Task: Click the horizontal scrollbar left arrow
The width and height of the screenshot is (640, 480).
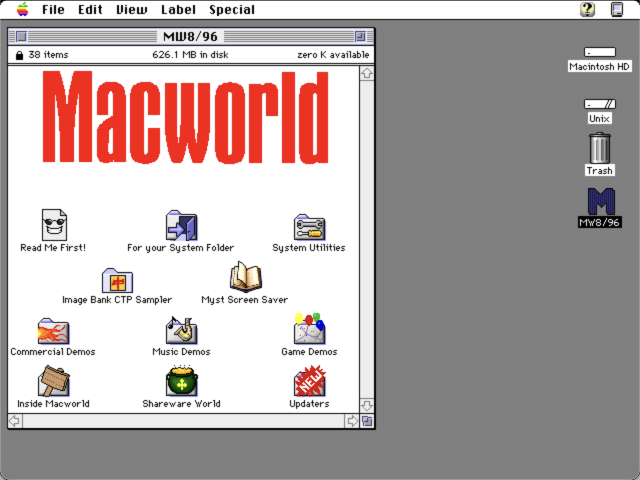Action: tap(15, 421)
